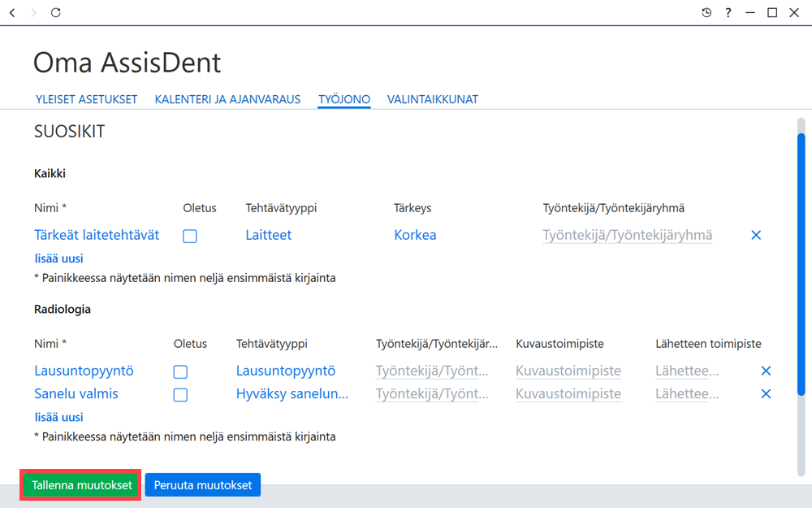Open Tehtävätyyppi dropdown showing Lausuntopyyntö
Screen dimensions: 812x508
pos(285,371)
